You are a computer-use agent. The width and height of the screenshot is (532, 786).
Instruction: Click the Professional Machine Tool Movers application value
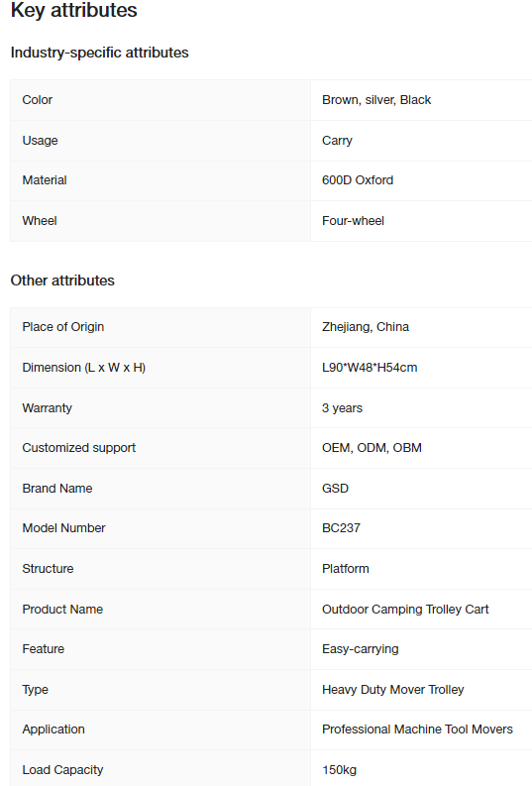[x=417, y=729]
